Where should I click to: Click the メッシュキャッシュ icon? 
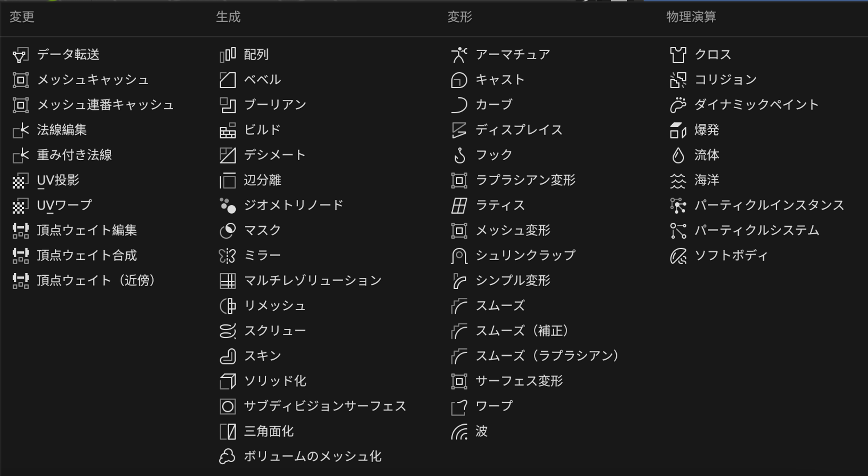[x=20, y=80]
